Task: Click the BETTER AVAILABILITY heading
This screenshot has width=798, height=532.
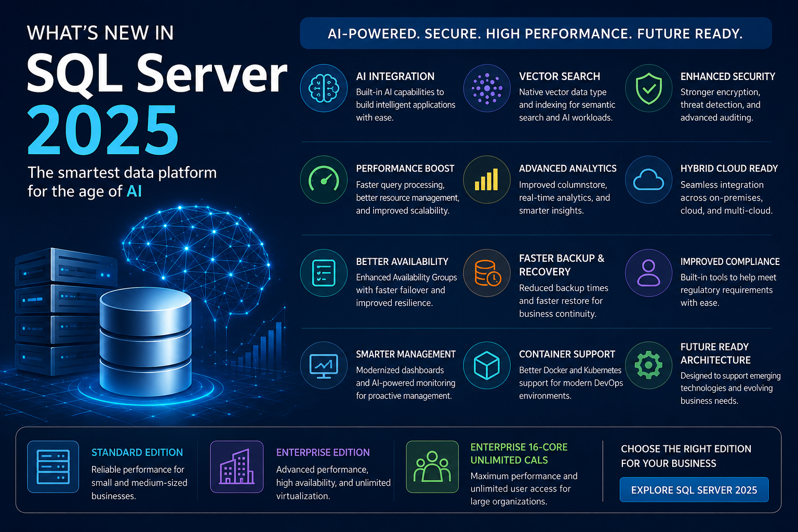Action: [402, 261]
